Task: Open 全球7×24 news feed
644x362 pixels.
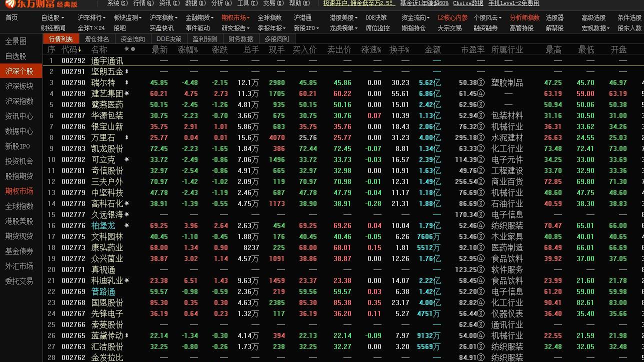Action: point(91,28)
